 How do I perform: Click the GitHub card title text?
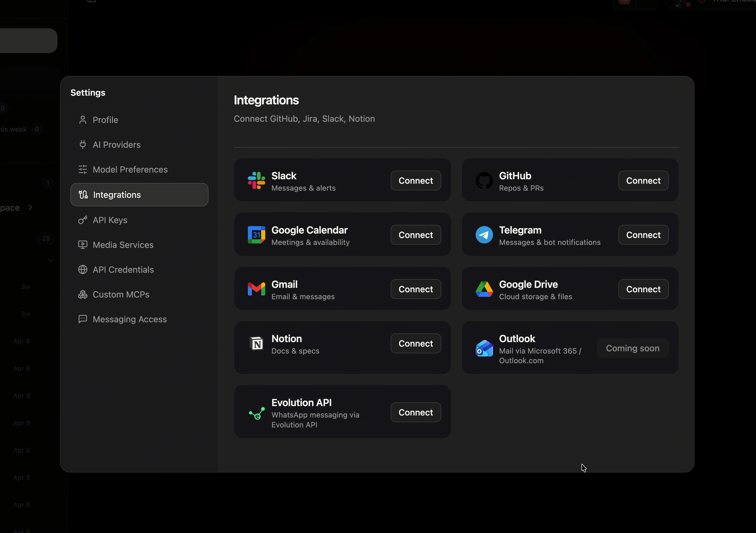(x=515, y=176)
